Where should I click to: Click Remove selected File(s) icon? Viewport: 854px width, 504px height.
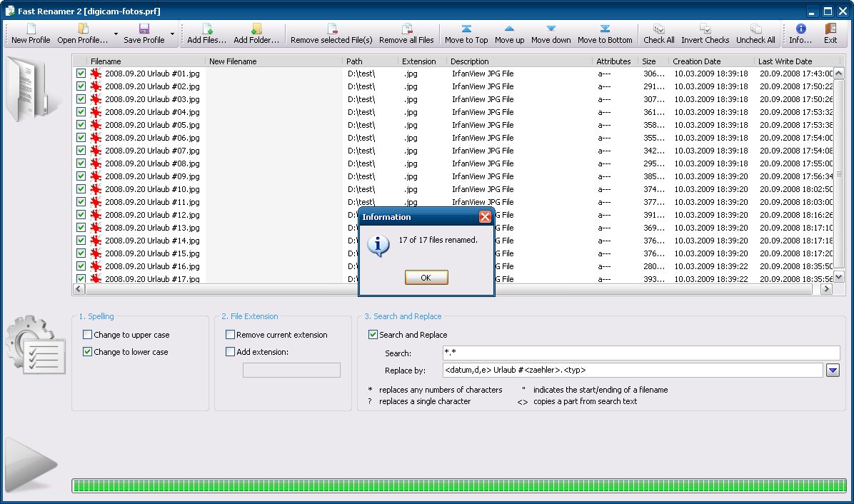331,29
